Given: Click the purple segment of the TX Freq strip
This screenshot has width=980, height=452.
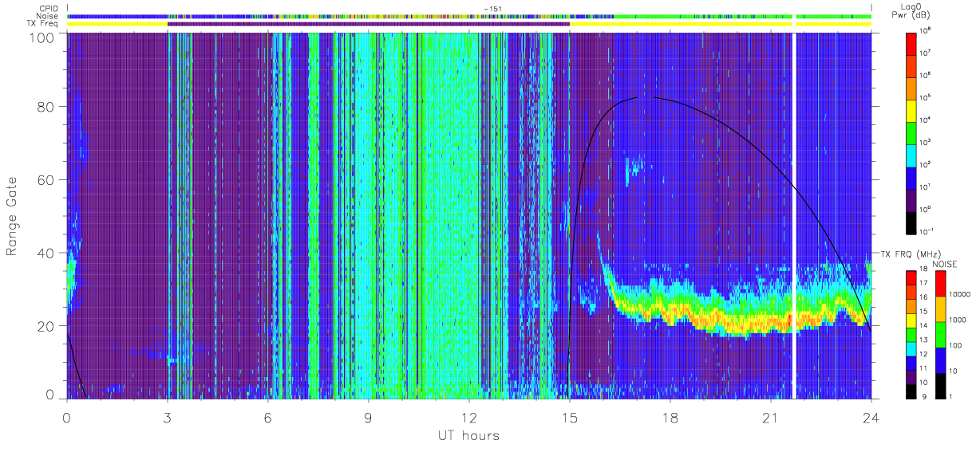Looking at the screenshot, I should click(x=369, y=24).
